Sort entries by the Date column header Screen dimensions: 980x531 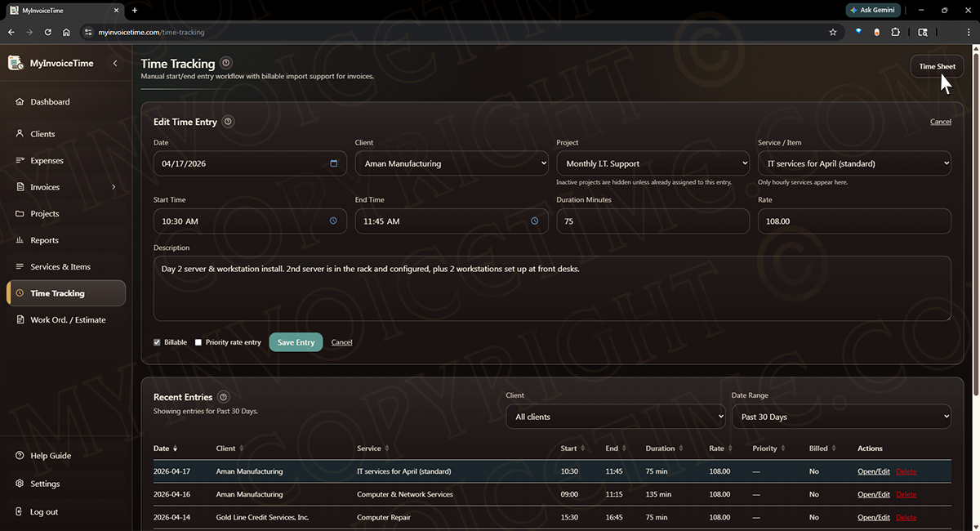[x=165, y=448]
